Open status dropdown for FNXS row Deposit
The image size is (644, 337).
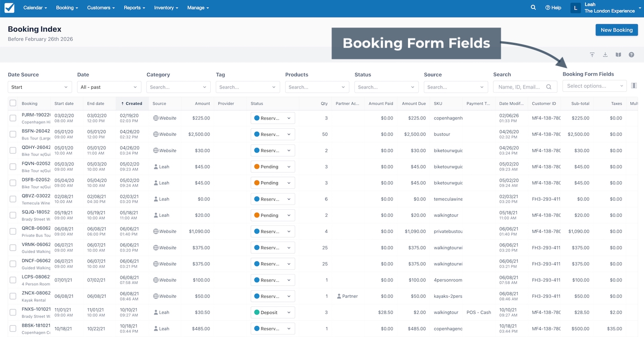(x=273, y=312)
